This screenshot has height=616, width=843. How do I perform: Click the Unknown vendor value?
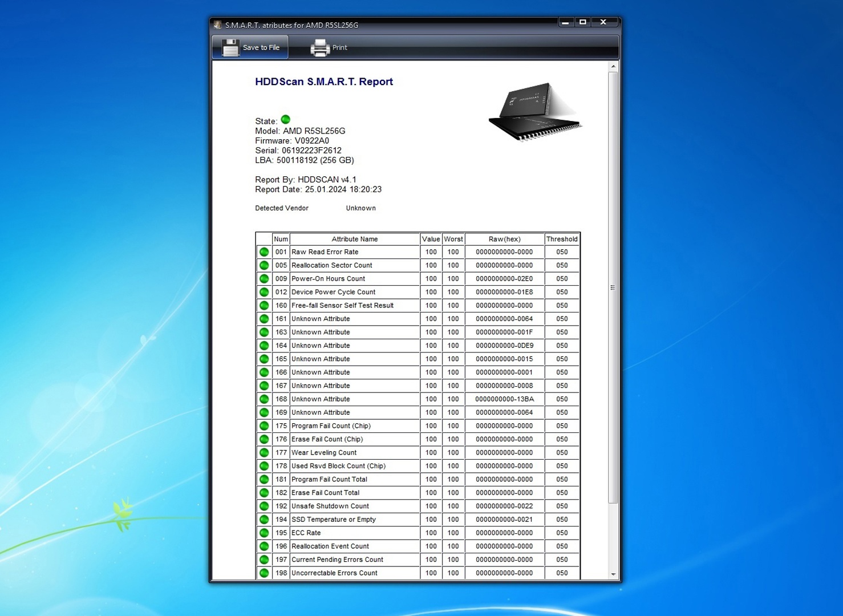click(361, 208)
